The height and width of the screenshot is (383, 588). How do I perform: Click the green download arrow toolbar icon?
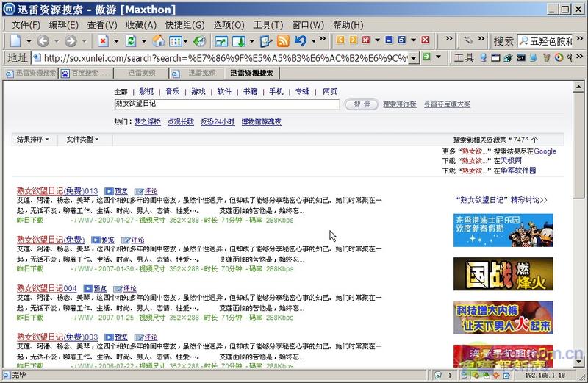coord(239,41)
